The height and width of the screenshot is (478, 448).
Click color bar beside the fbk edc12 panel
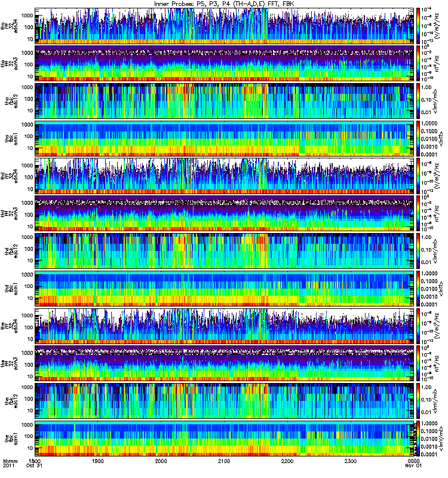[x=418, y=401]
